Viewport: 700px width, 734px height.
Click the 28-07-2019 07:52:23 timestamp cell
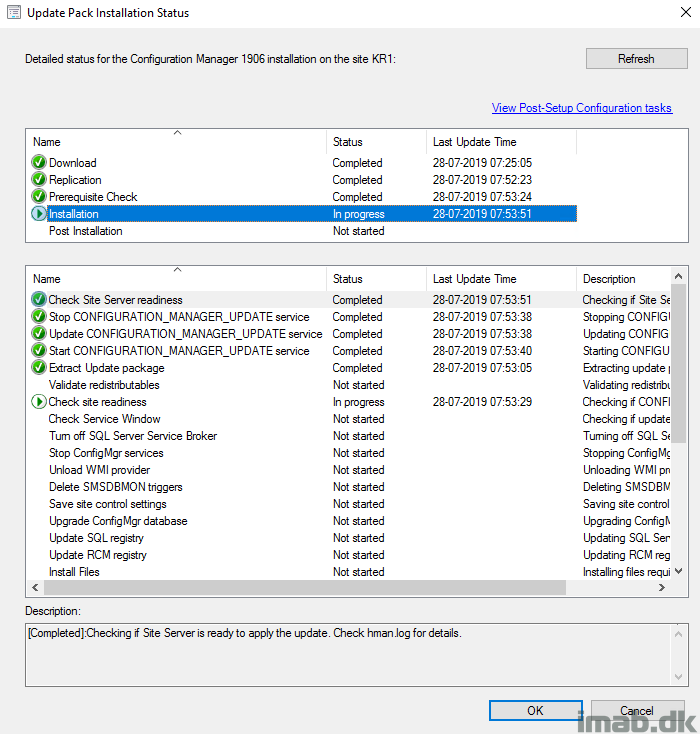click(482, 179)
